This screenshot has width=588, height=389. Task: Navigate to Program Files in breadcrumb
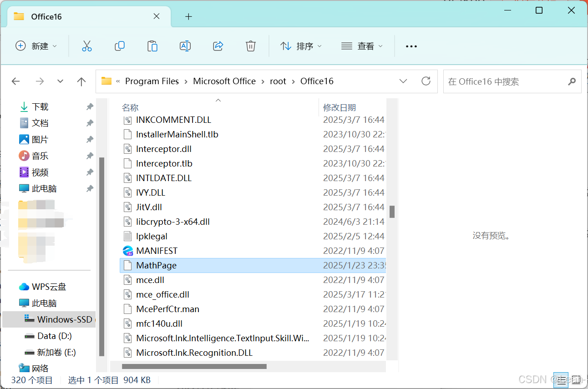click(152, 81)
